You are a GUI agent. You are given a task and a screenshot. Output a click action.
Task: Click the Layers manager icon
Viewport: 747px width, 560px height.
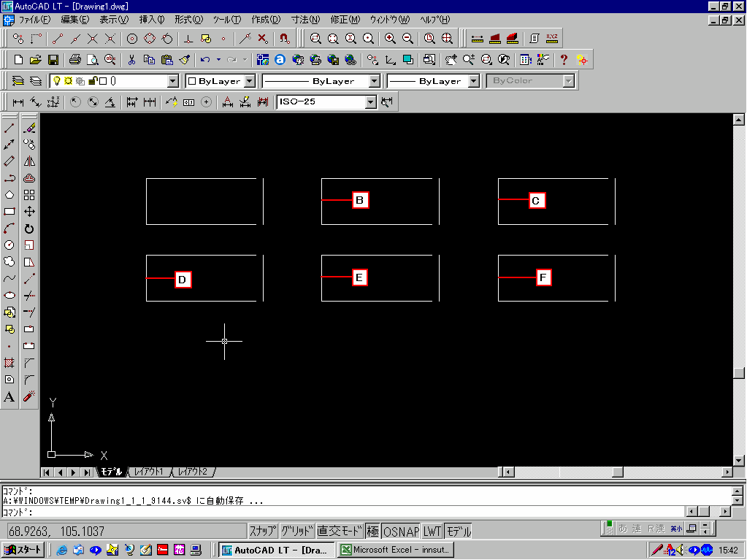click(x=18, y=81)
